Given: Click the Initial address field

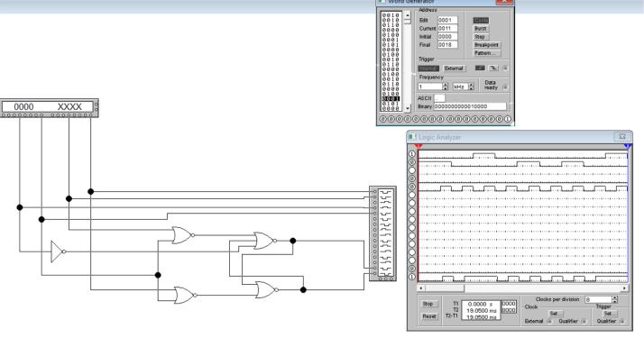Looking at the screenshot, I should (x=447, y=37).
